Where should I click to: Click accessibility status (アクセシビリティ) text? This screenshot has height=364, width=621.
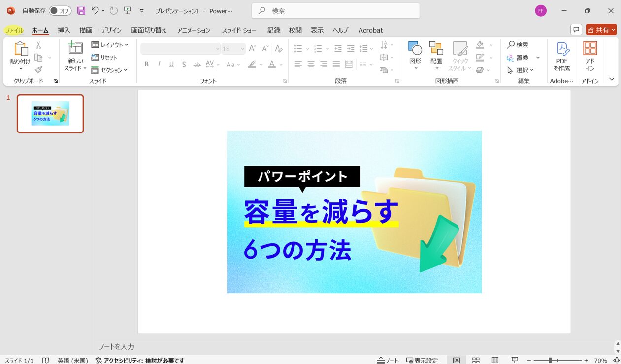tap(140, 360)
